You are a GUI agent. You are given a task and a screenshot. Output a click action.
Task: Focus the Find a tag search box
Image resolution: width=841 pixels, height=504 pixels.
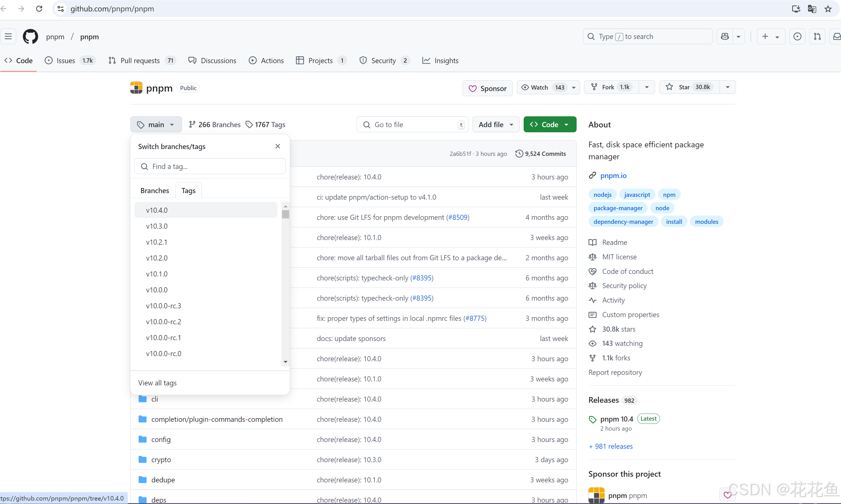[210, 166]
